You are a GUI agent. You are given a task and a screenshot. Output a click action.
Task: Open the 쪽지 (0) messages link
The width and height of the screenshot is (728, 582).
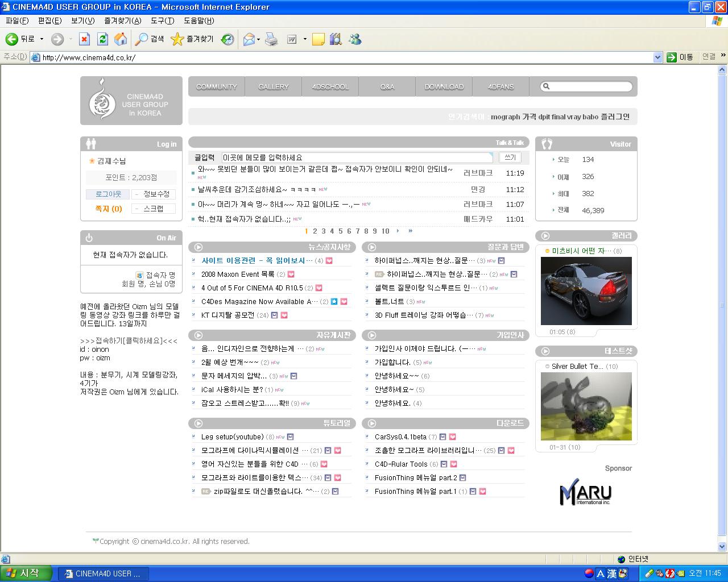[109, 209]
